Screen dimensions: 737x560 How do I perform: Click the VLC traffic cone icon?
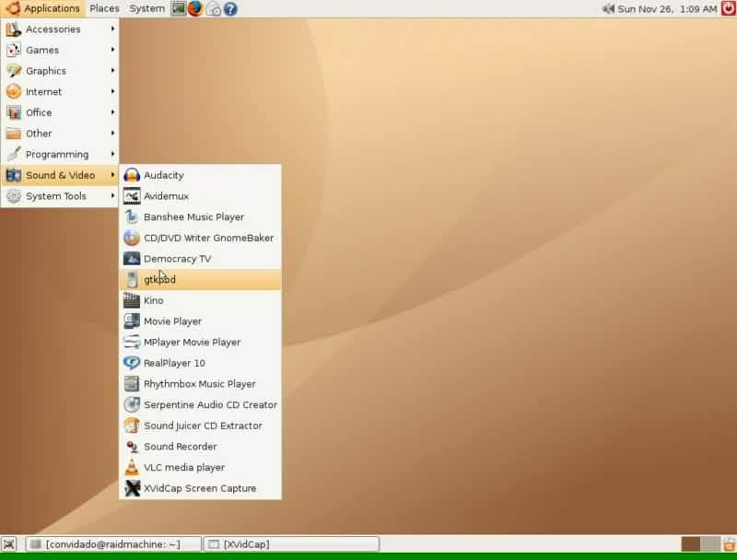coord(132,468)
